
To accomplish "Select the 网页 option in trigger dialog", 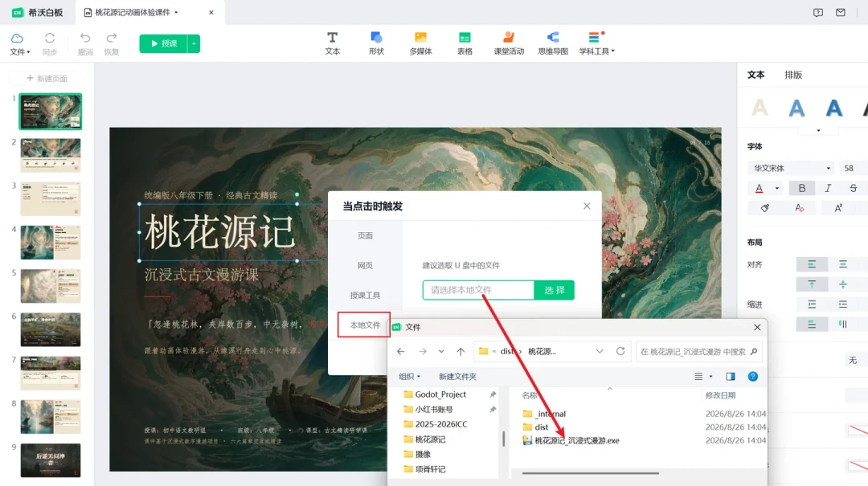I will tap(365, 266).
